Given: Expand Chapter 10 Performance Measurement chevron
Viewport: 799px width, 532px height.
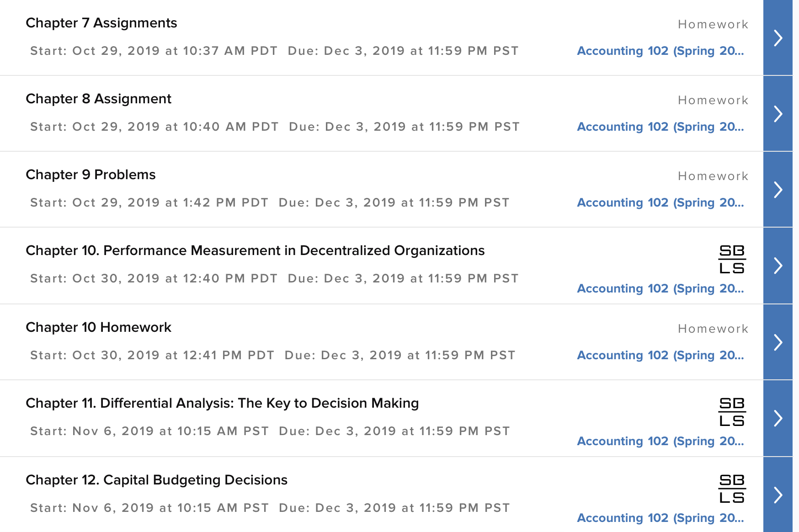Looking at the screenshot, I should tap(778, 266).
